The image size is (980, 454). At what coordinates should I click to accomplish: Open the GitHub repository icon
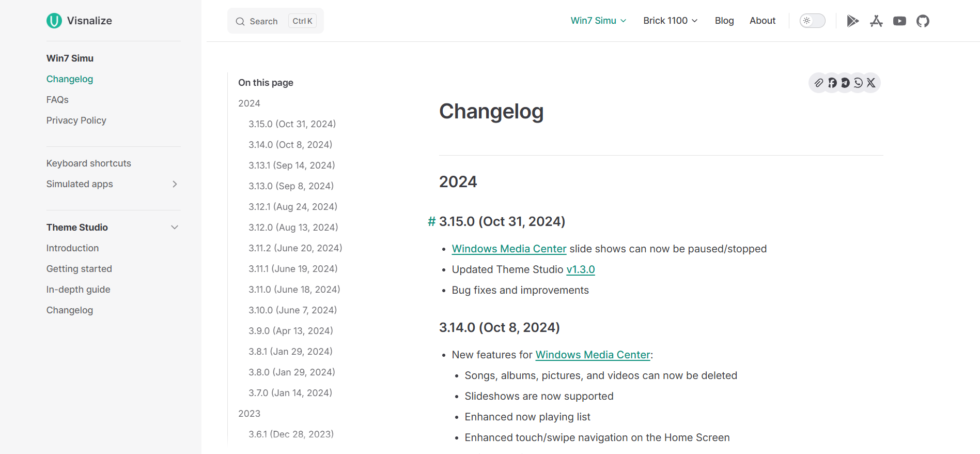[x=923, y=21]
